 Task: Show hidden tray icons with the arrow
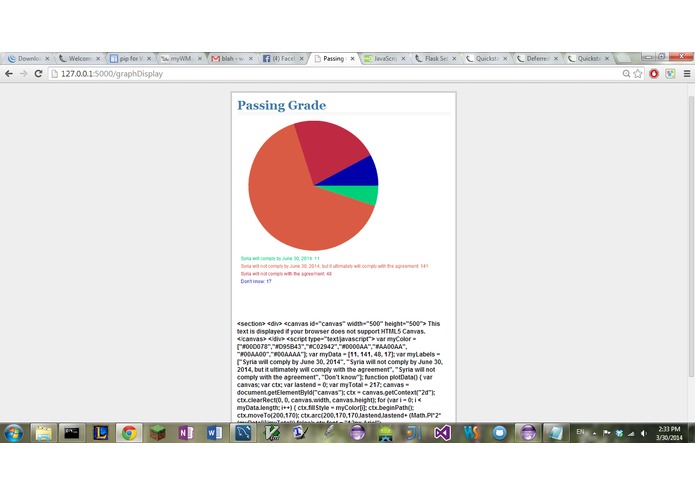pyautogui.click(x=594, y=433)
